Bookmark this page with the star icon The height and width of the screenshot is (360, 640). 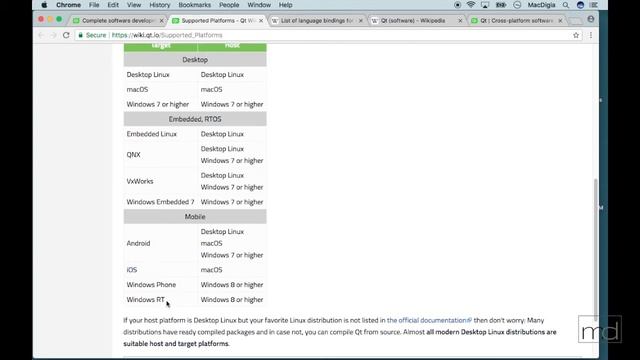tap(576, 36)
